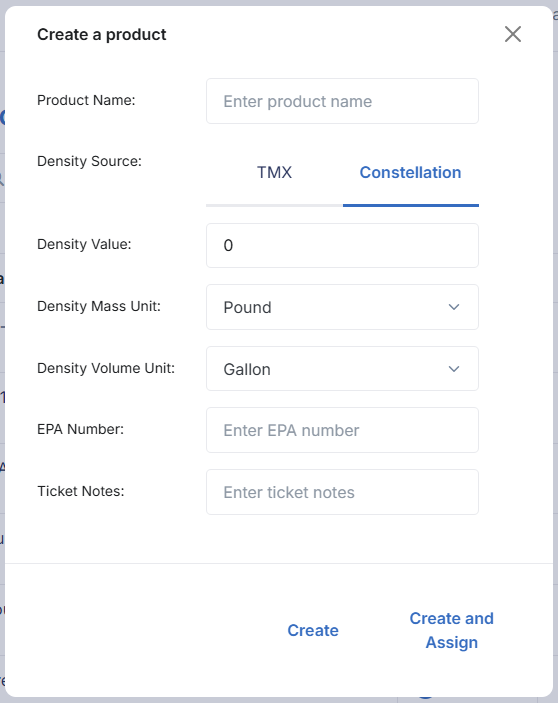Click the Ticket Notes label
The image size is (558, 703).
click(81, 491)
